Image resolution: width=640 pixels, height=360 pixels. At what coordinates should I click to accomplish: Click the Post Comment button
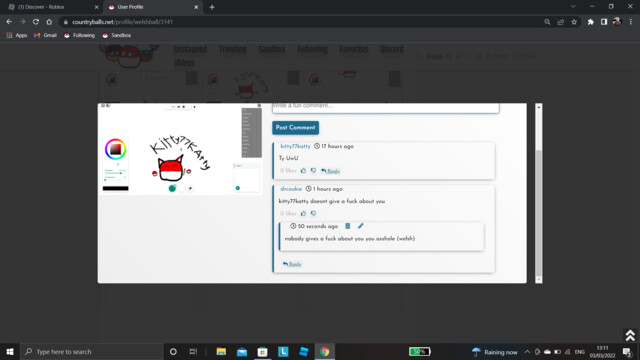(x=296, y=128)
